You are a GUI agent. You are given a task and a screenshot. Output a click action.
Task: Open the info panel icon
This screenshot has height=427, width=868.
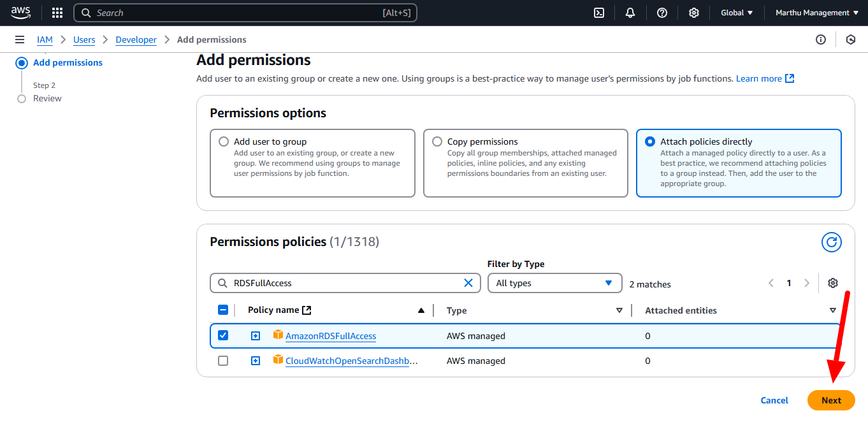point(821,40)
